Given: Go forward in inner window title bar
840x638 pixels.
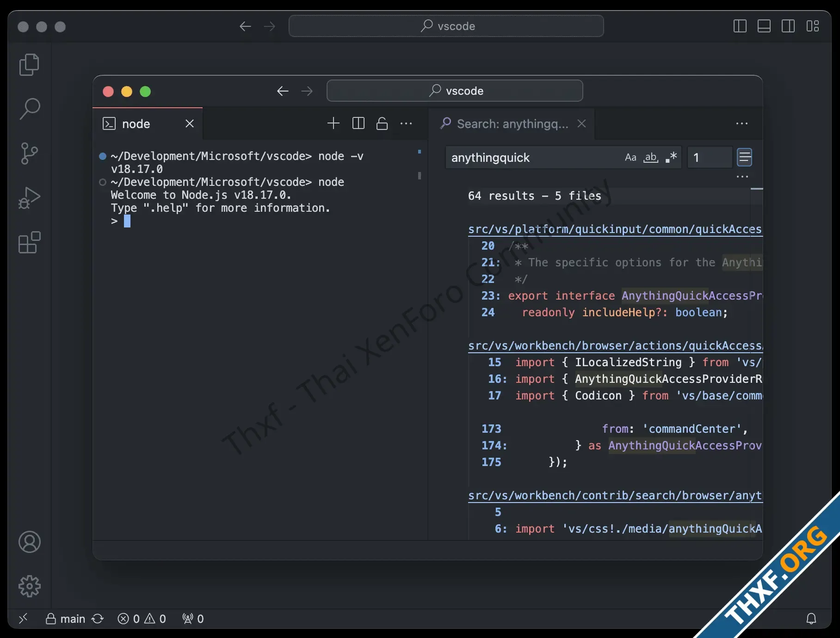Looking at the screenshot, I should point(307,91).
